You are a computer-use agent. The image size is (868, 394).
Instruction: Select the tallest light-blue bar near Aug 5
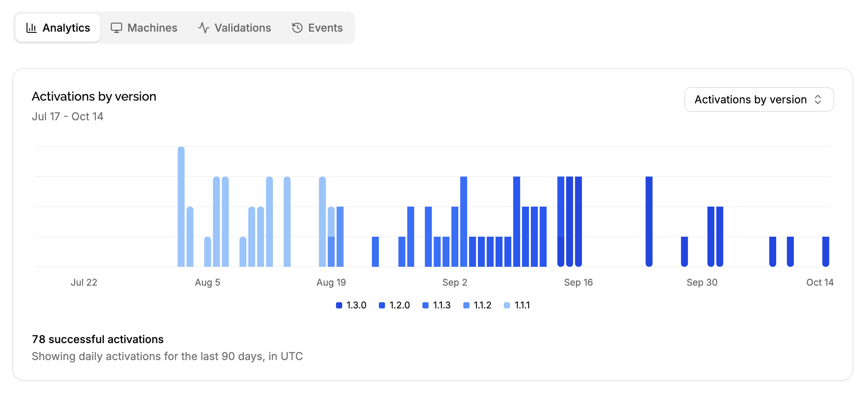click(181, 207)
